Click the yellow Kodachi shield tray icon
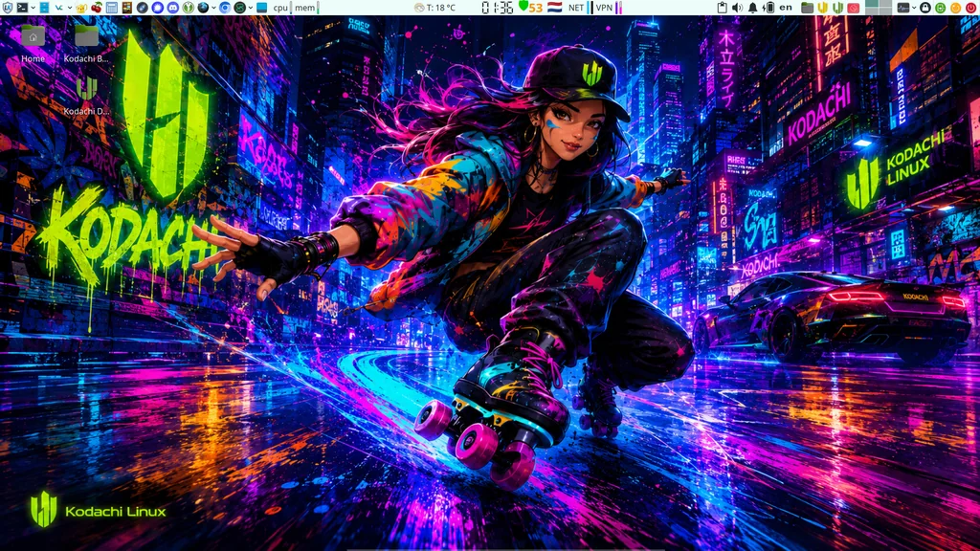 pos(822,8)
